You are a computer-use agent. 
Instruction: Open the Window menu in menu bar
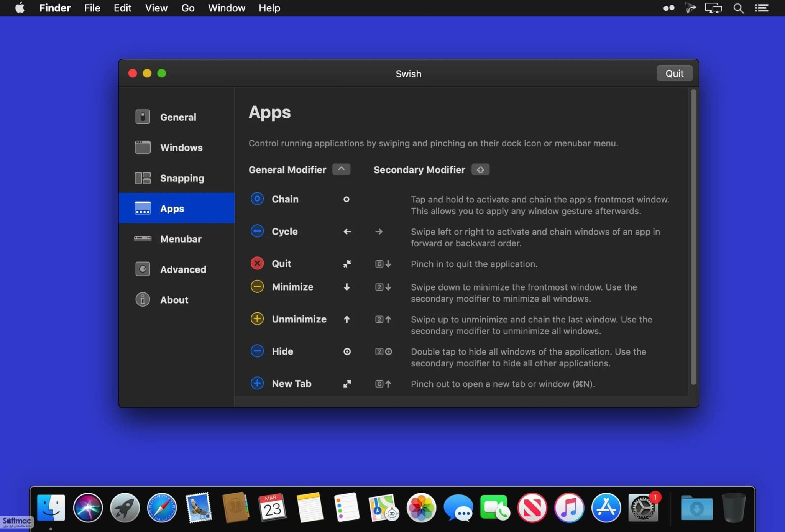(227, 8)
